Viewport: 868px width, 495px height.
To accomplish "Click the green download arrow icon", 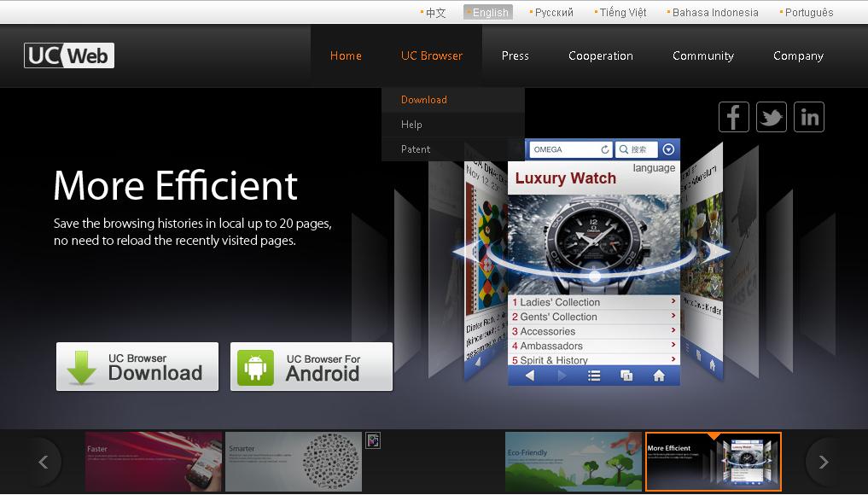I will (x=81, y=367).
